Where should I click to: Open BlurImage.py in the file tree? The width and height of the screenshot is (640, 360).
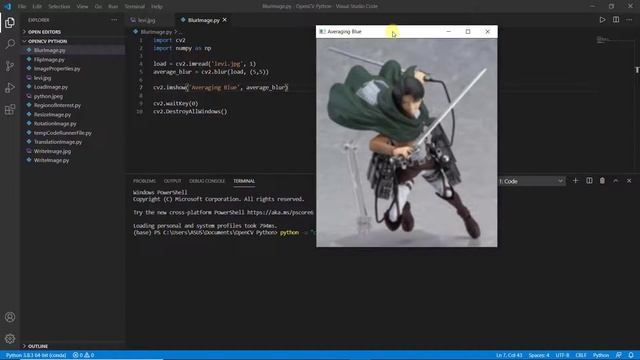pyautogui.click(x=49, y=50)
